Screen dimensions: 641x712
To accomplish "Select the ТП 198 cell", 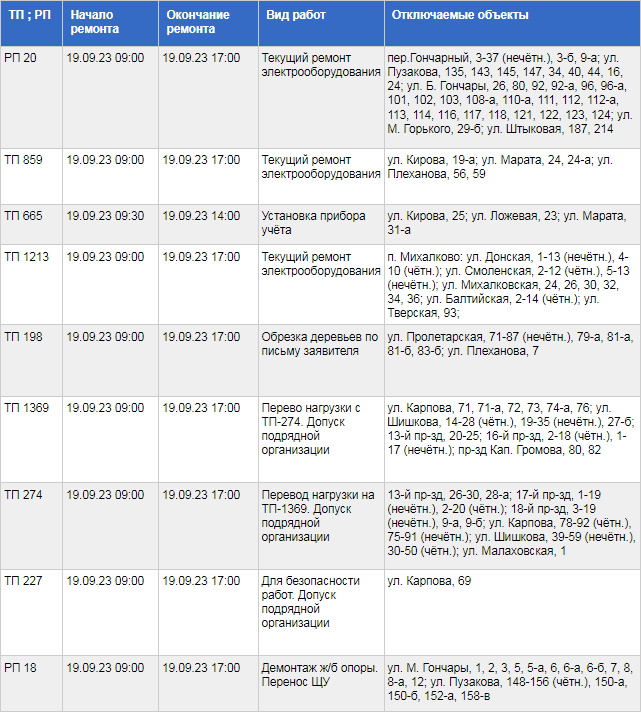I will pyautogui.click(x=23, y=337).
